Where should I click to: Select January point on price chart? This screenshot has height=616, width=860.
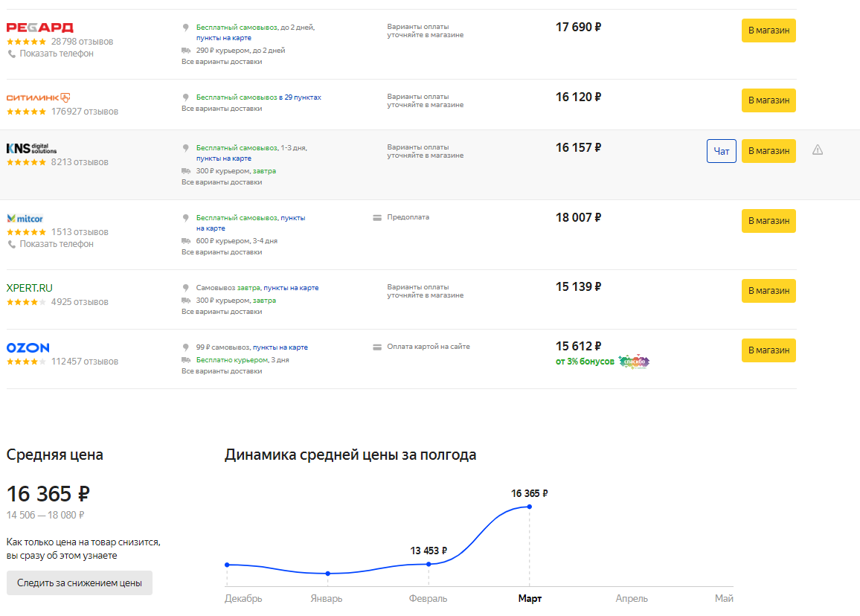click(x=328, y=573)
